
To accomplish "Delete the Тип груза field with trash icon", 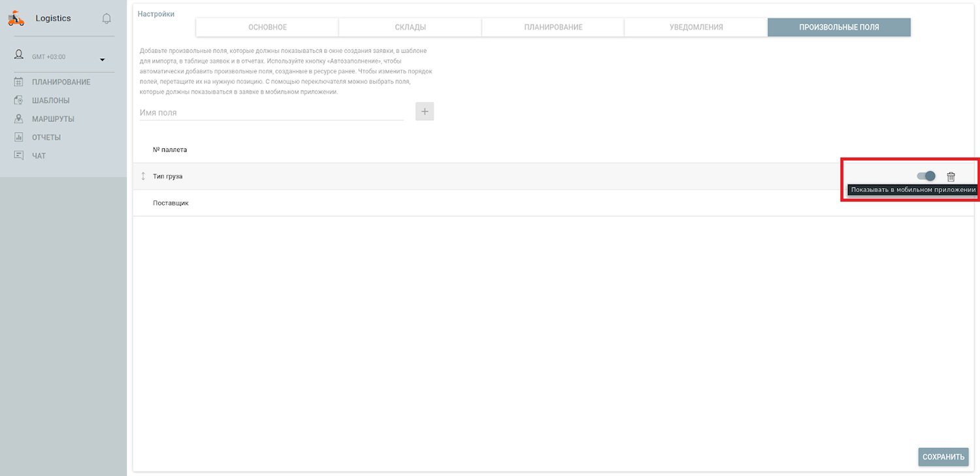I will click(x=951, y=176).
